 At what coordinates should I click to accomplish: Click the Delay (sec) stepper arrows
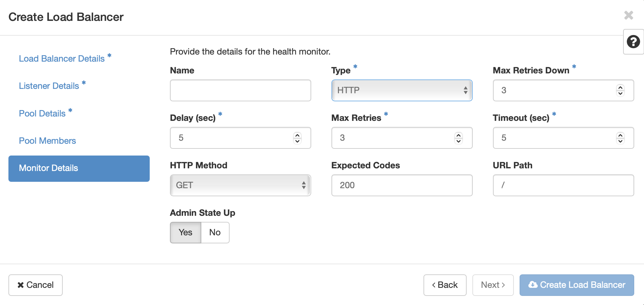297,138
